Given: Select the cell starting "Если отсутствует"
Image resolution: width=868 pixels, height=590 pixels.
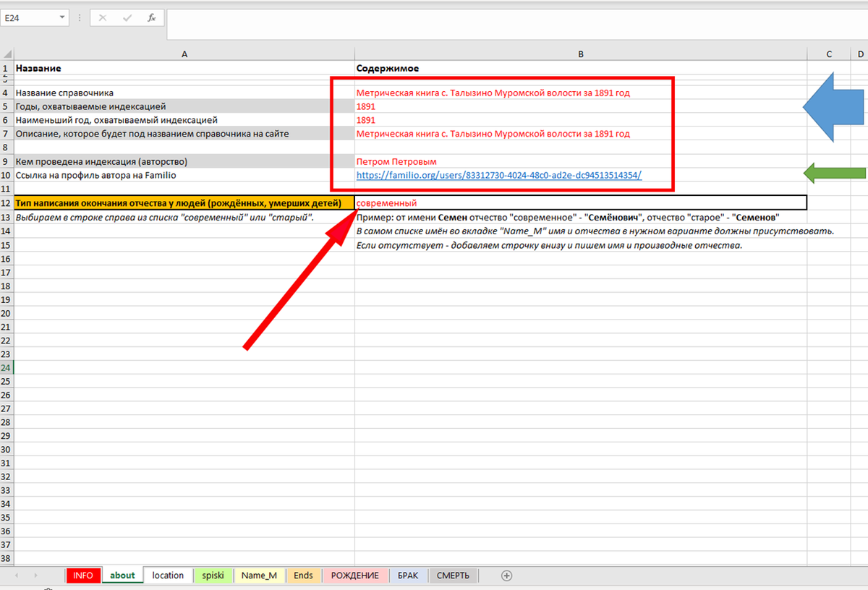Looking at the screenshot, I should [581, 244].
